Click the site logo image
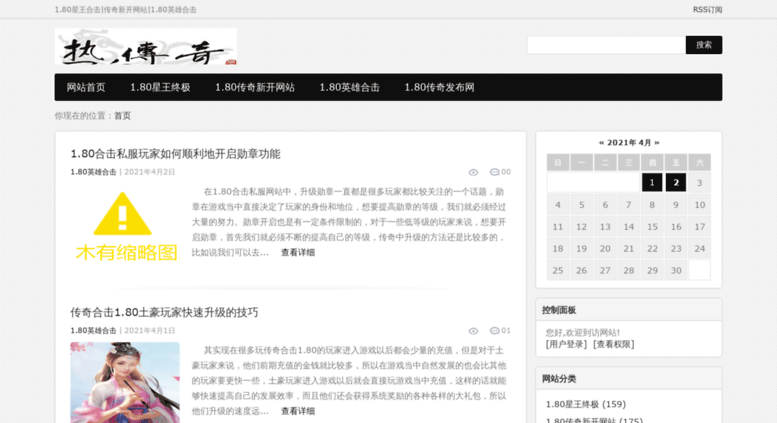Image resolution: width=777 pixels, height=423 pixels. tap(146, 47)
